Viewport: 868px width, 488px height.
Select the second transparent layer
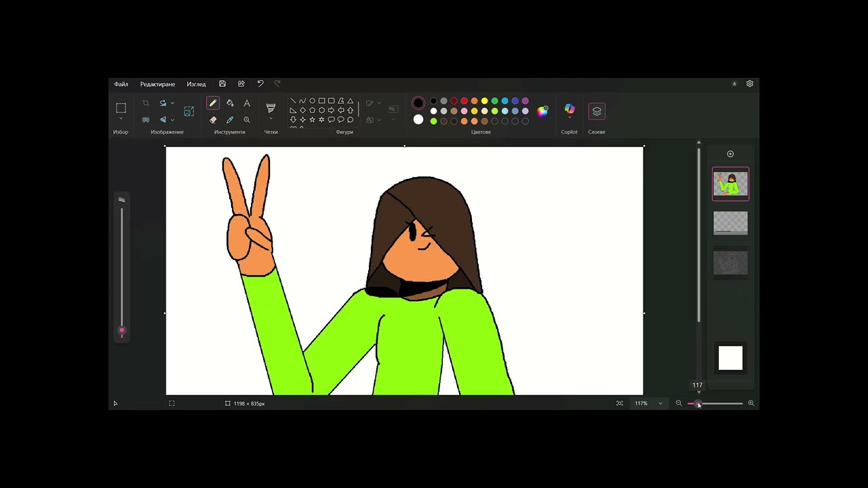click(730, 223)
